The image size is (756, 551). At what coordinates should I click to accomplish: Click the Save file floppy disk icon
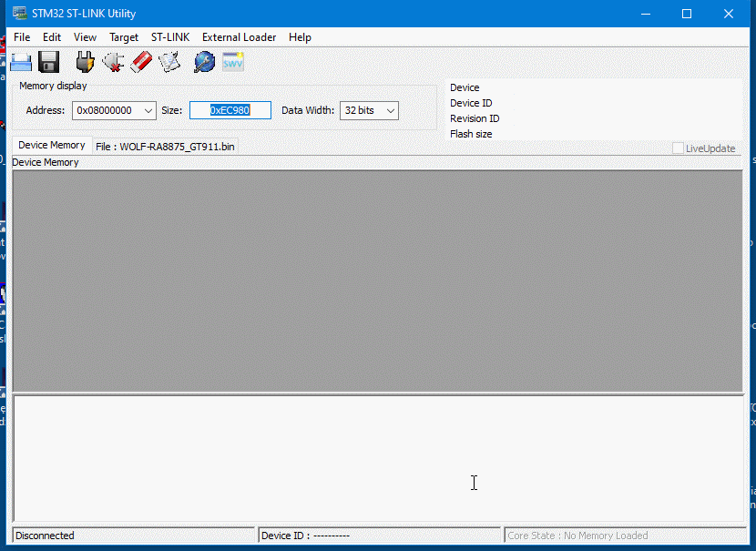(48, 62)
